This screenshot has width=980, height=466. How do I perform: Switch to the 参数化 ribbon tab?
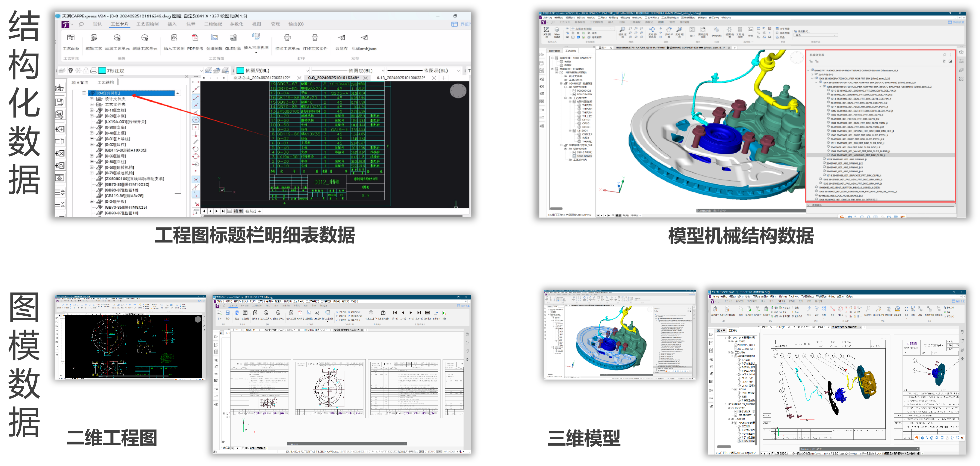coord(237,24)
